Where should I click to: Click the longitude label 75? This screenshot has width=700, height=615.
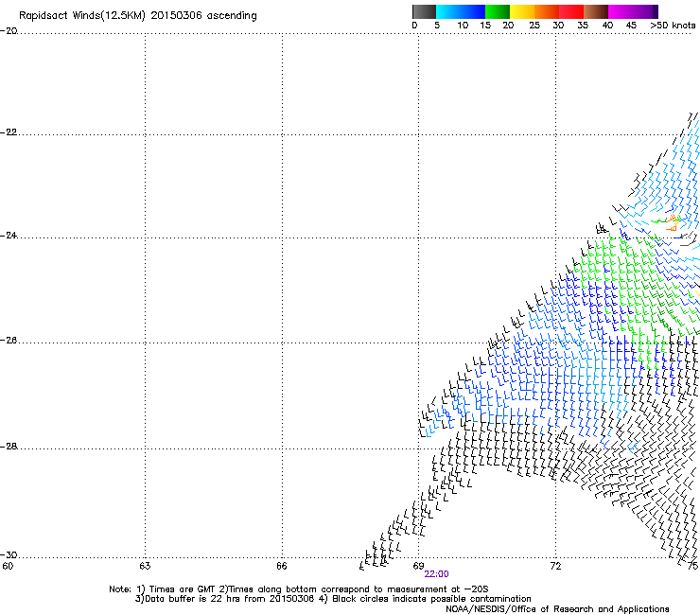pos(692,567)
